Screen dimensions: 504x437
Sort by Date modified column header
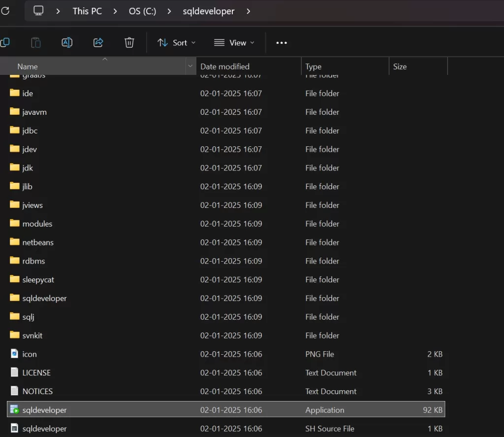[x=225, y=67]
